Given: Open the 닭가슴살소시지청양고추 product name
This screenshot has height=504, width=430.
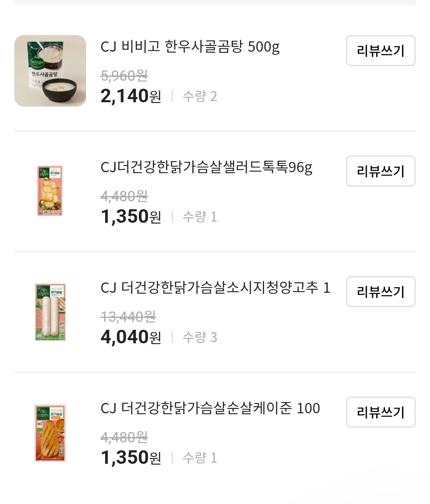Looking at the screenshot, I should click(215, 288).
